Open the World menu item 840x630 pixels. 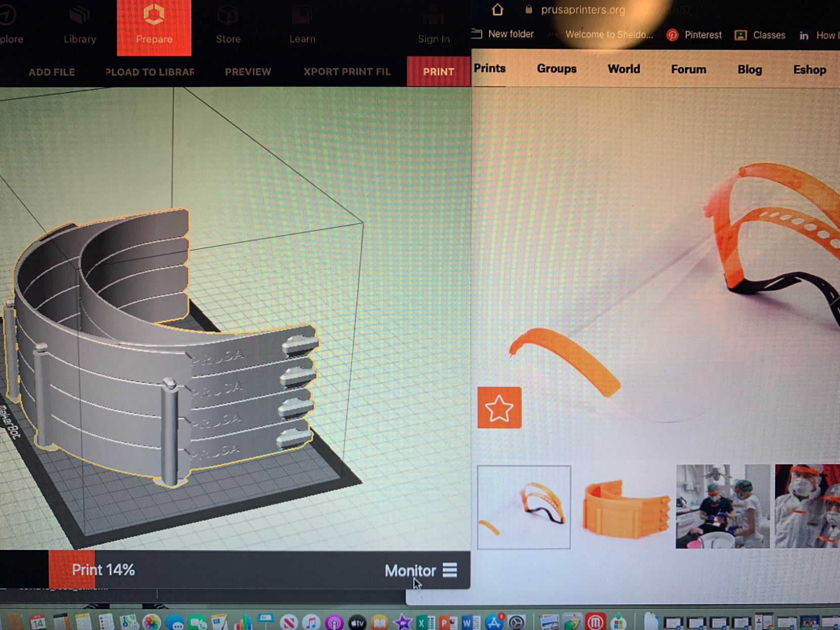624,69
